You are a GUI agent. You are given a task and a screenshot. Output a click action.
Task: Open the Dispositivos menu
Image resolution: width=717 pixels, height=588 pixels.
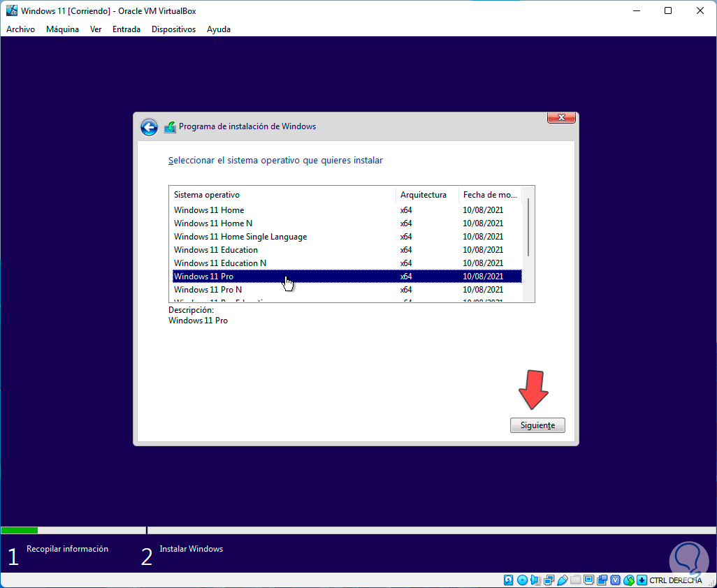[x=174, y=29]
